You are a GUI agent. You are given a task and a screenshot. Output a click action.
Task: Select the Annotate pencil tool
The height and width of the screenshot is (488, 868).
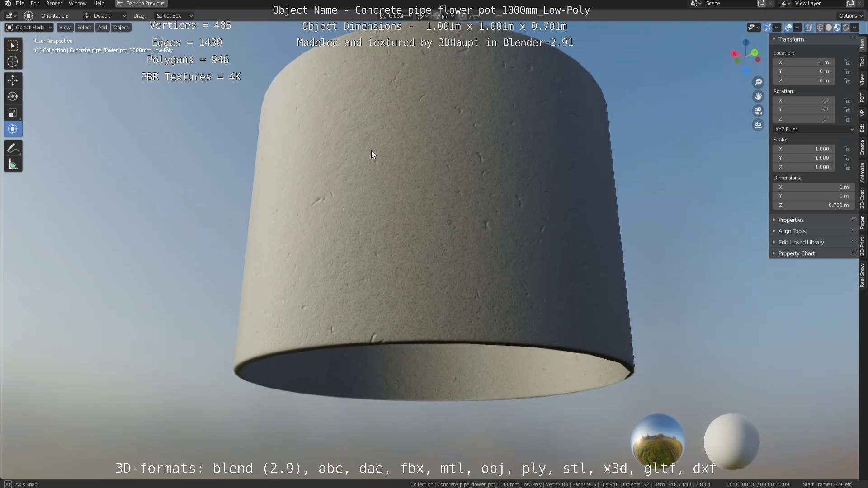click(13, 148)
